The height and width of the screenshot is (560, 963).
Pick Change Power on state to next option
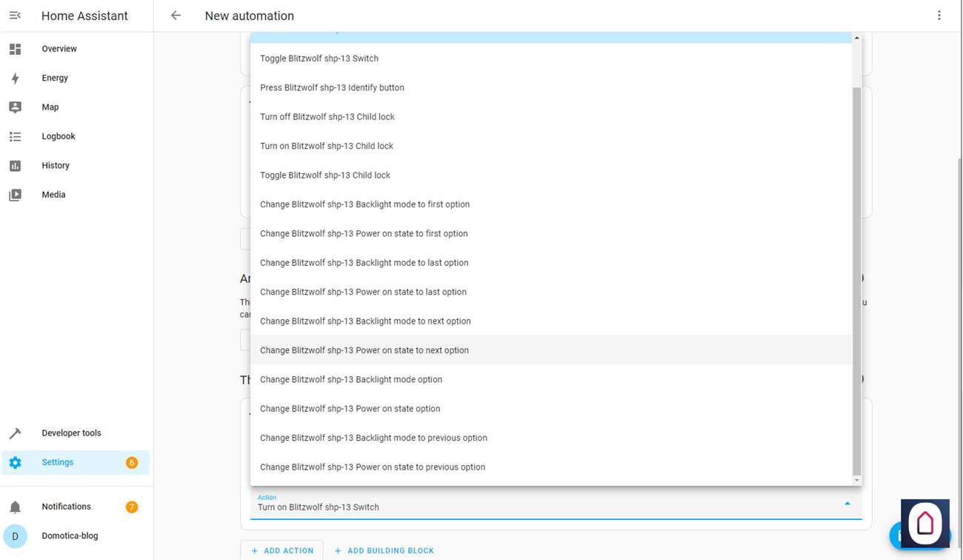[364, 350]
